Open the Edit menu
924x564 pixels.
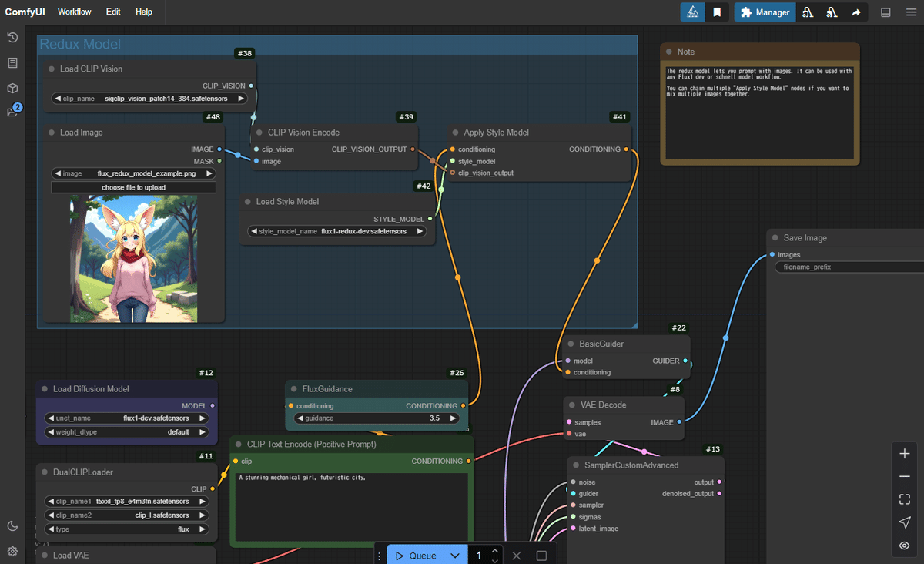(x=112, y=12)
